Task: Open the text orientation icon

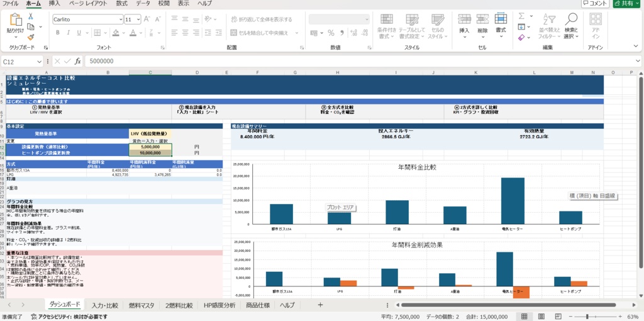Action: point(209,19)
